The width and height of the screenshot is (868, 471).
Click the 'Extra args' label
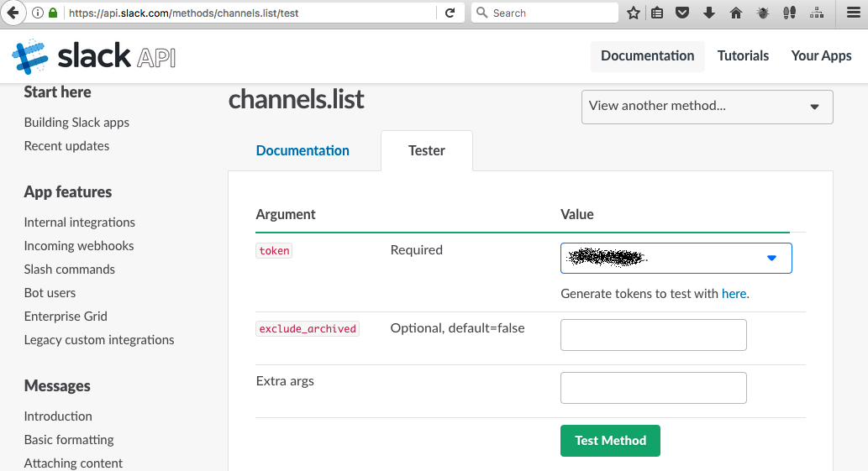coord(285,381)
